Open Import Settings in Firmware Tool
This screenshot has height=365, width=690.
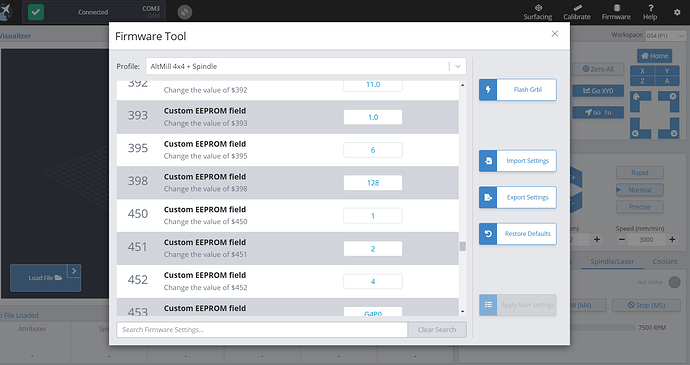tap(518, 161)
